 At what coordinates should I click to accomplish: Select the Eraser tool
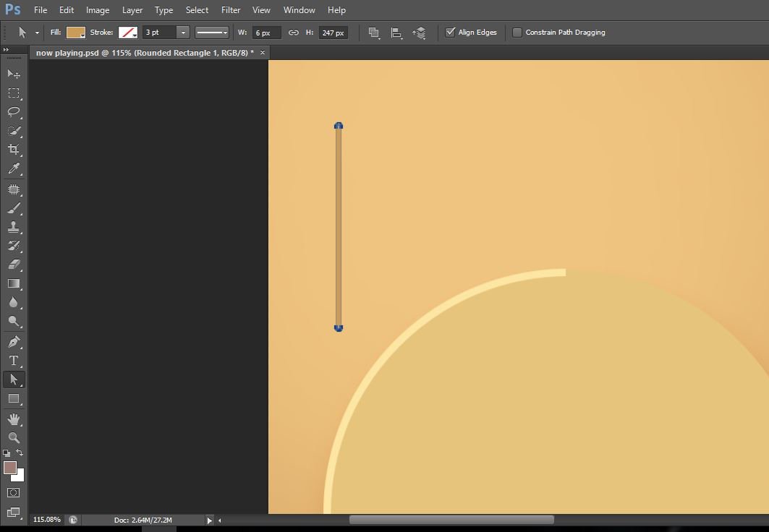(14, 265)
